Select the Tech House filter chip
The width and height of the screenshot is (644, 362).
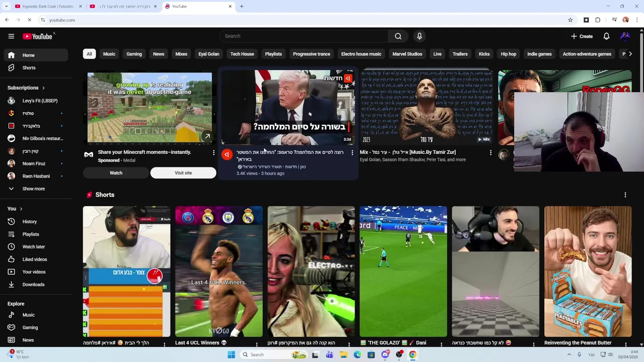pyautogui.click(x=242, y=54)
